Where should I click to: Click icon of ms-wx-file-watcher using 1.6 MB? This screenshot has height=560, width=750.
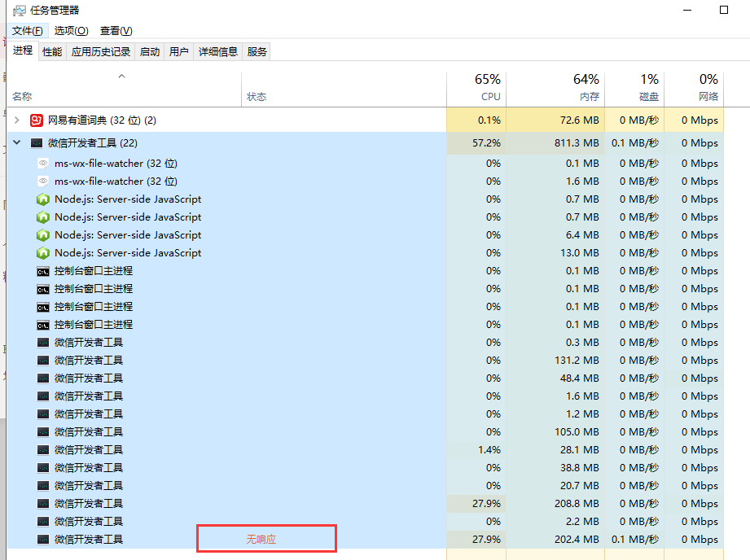[43, 182]
